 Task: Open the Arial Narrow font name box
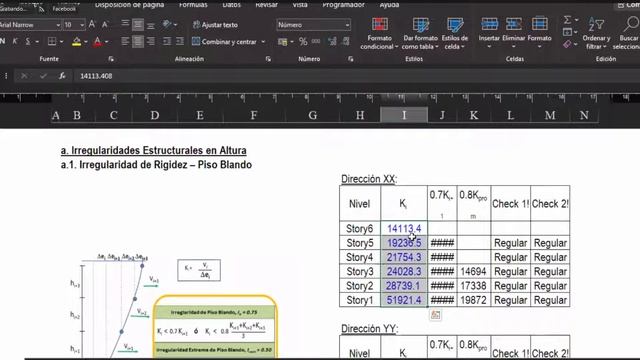click(30, 25)
